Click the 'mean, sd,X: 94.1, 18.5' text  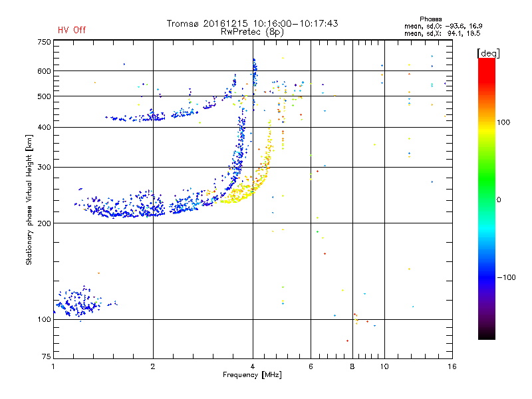(x=442, y=33)
